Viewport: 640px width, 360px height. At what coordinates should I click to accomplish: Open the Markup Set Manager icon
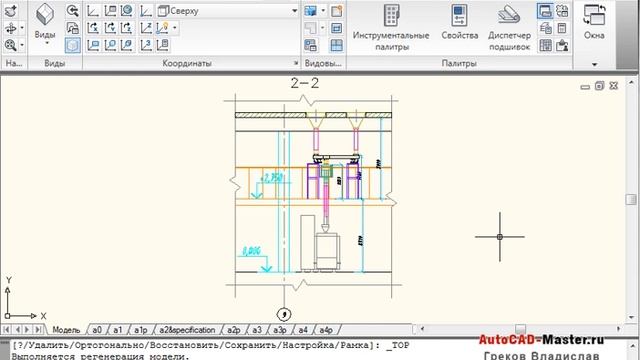562,11
